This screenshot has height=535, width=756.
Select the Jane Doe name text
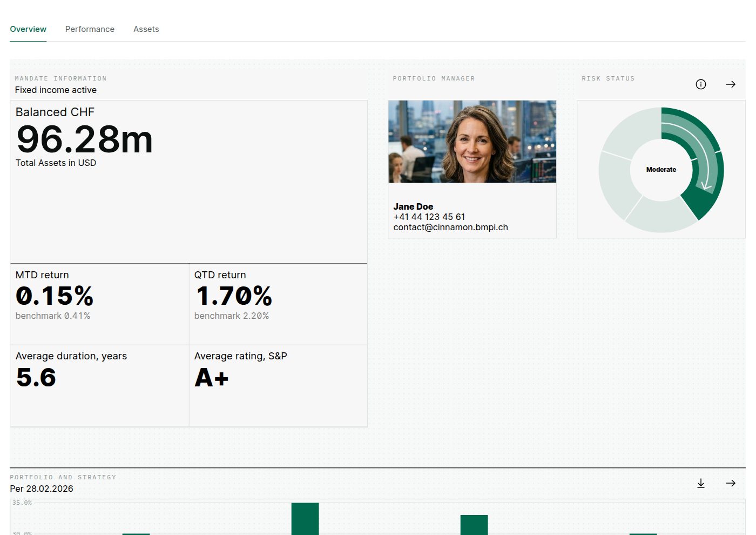pos(413,206)
